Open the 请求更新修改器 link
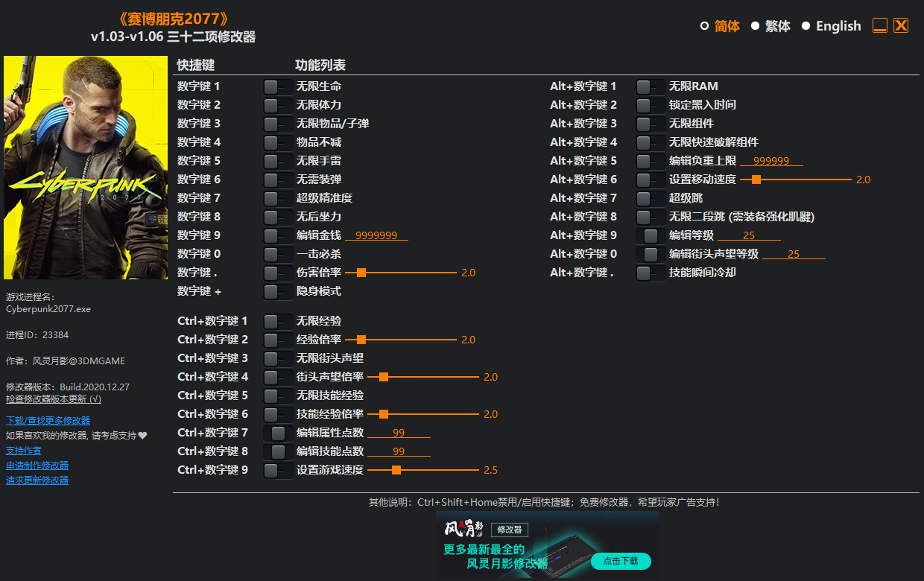The image size is (924, 581). click(37, 480)
